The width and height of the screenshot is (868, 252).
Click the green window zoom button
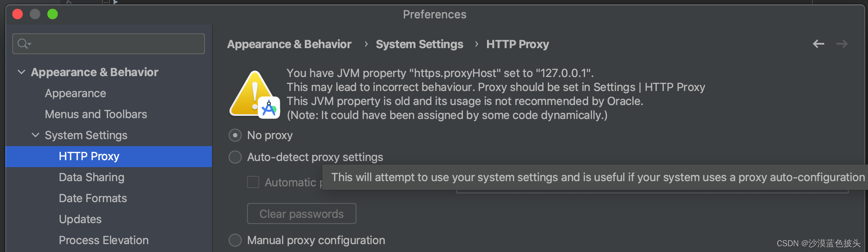pos(53,14)
